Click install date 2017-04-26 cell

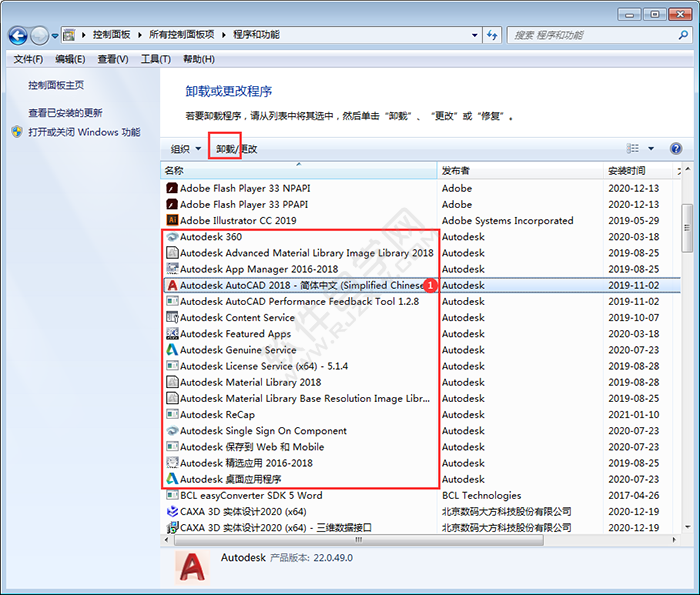pyautogui.click(x=633, y=495)
